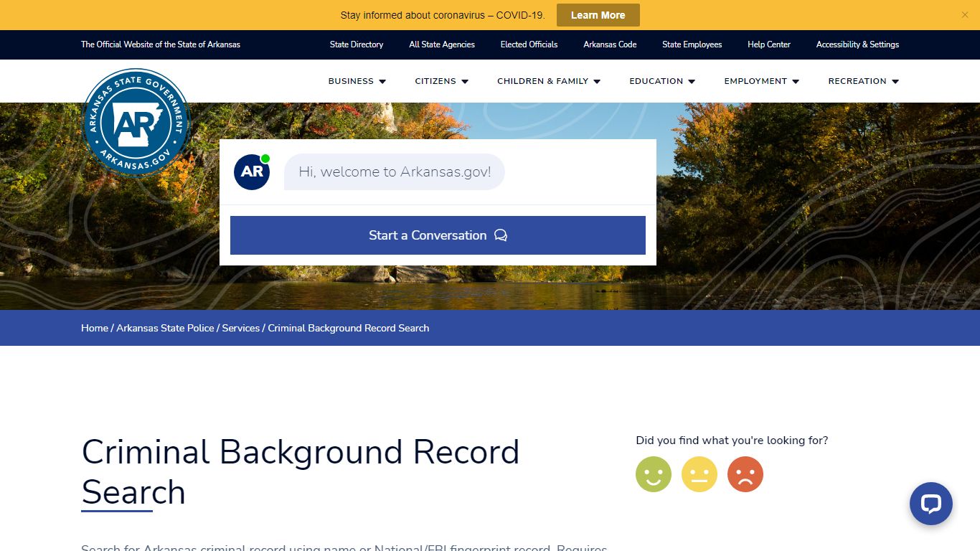The width and height of the screenshot is (980, 551).
Task: Expand the Citizens dropdown menu
Action: click(442, 81)
